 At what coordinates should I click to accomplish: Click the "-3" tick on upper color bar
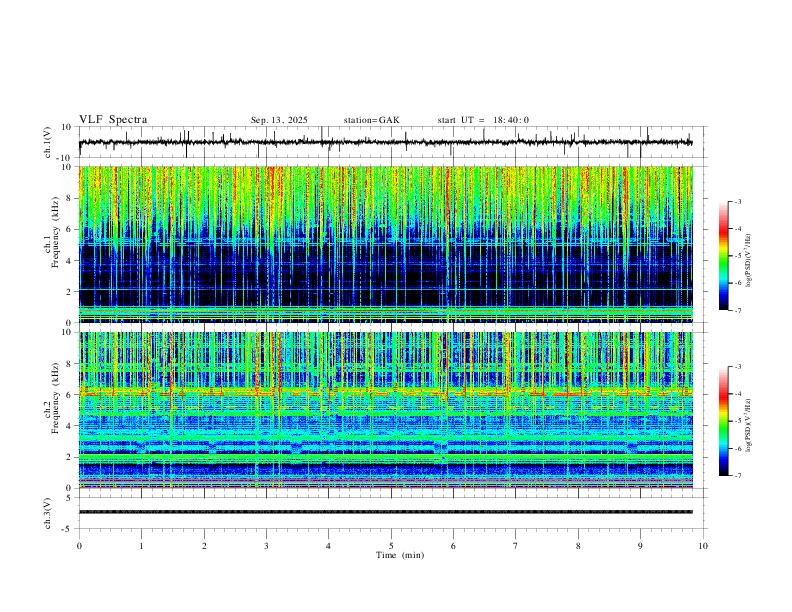[737, 201]
